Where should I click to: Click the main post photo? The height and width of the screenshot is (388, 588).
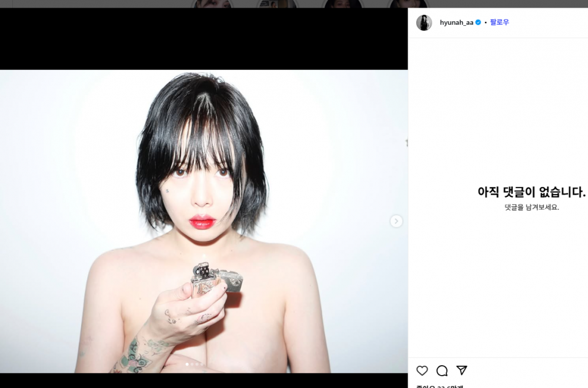click(203, 221)
